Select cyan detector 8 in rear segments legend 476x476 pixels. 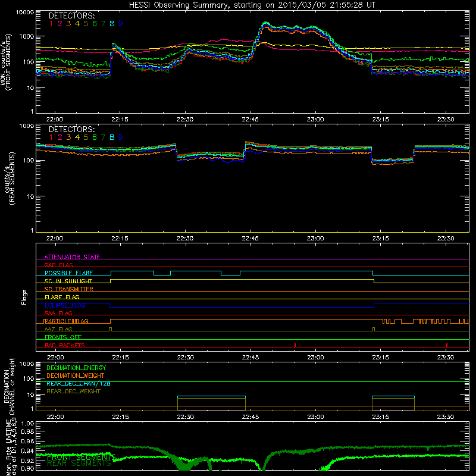click(x=112, y=137)
